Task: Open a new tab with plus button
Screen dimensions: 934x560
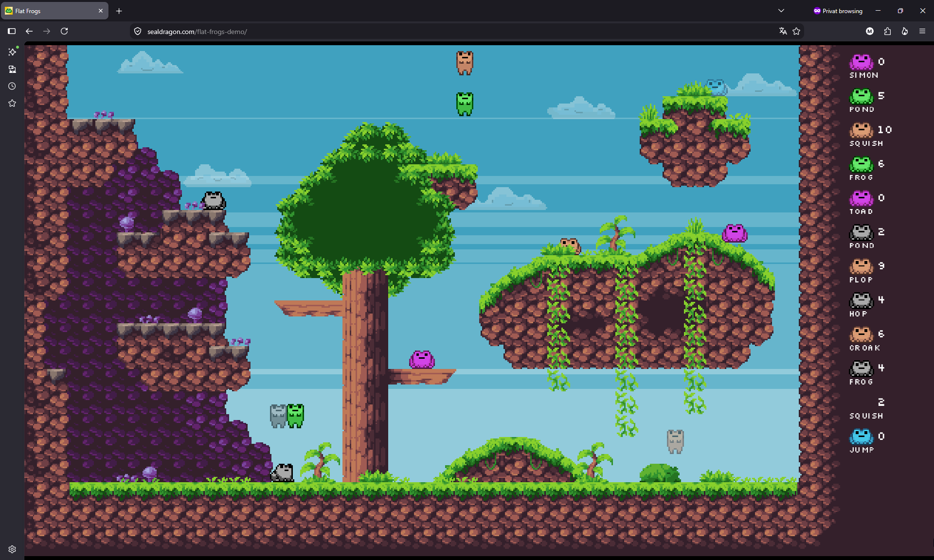Action: (x=119, y=11)
